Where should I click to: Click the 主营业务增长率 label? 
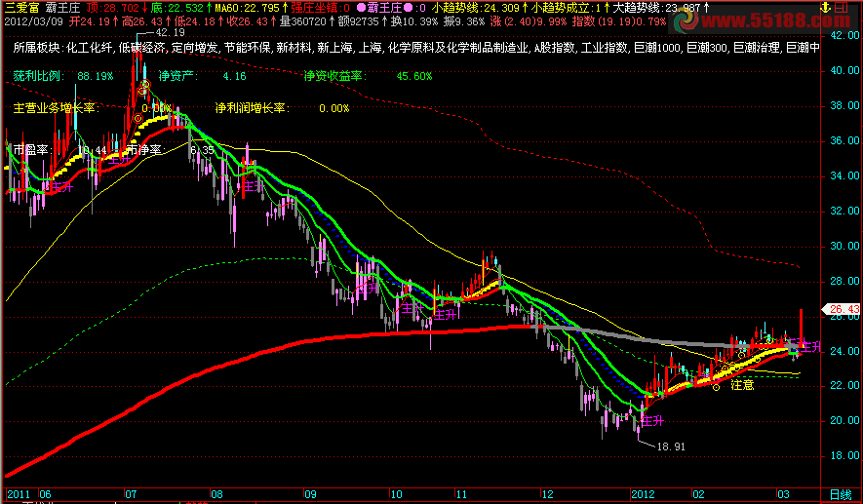click(57, 108)
